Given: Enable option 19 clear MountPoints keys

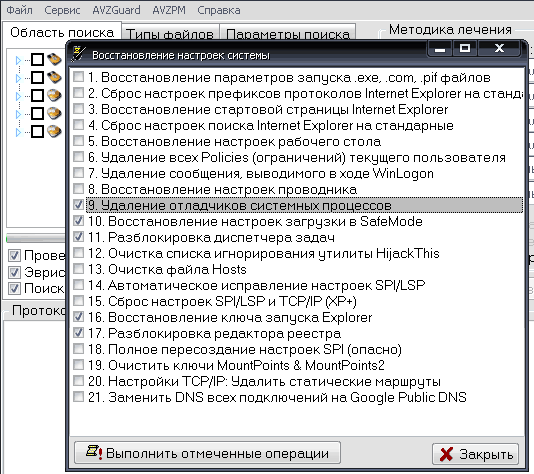Looking at the screenshot, I should pos(79,365).
